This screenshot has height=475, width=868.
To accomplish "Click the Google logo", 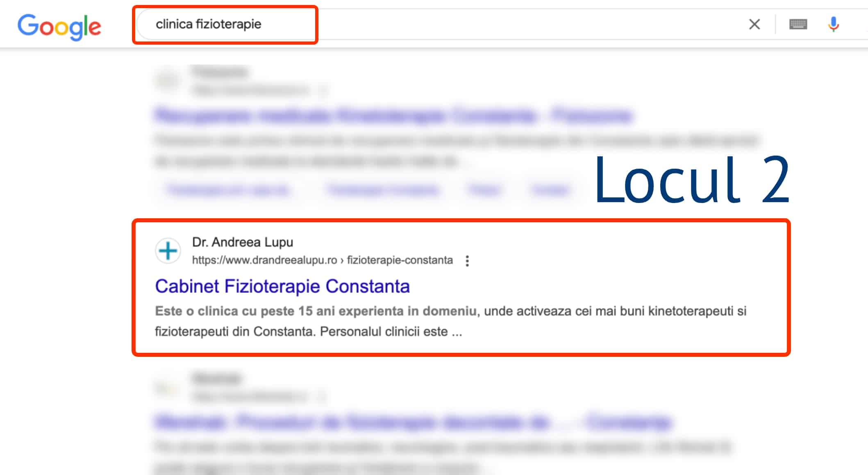I will click(x=59, y=27).
